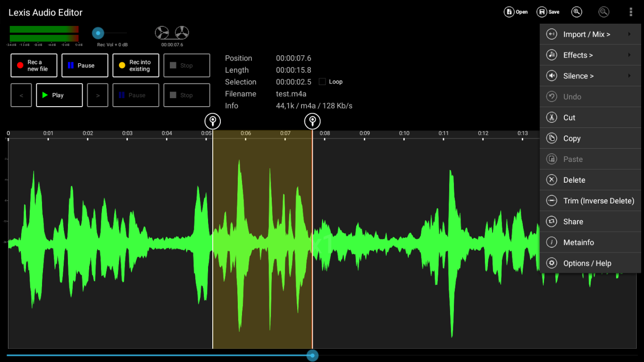Screen dimensions: 644x362
Task: Save the audio file via Save icon
Action: pyautogui.click(x=548, y=12)
